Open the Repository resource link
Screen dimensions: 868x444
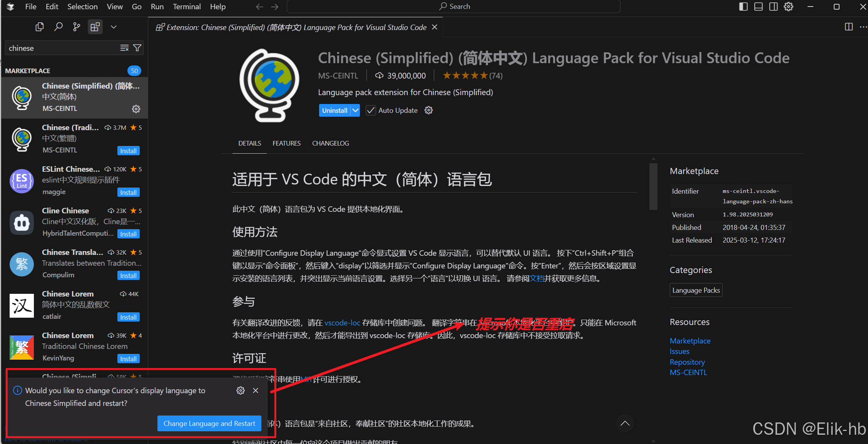[x=687, y=362]
